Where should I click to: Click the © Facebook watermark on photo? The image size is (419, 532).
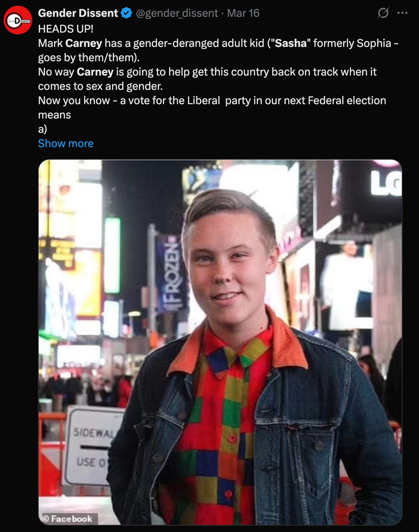point(68,519)
